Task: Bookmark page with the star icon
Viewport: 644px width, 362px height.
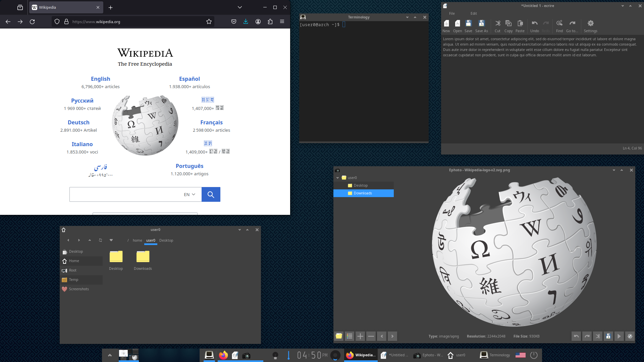Action: [209, 21]
